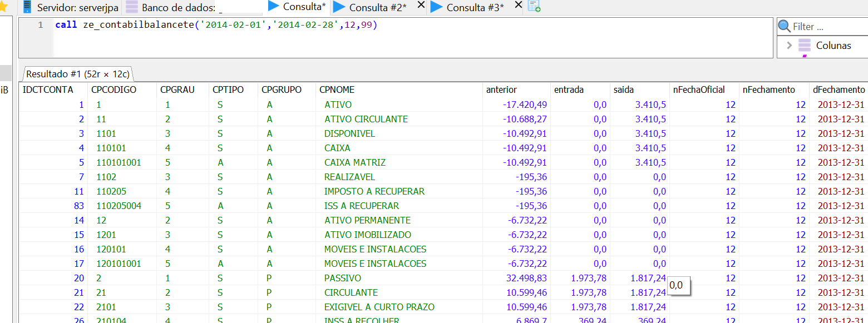The height and width of the screenshot is (323, 868).
Task: Click the new query tab icon
Action: point(534,7)
